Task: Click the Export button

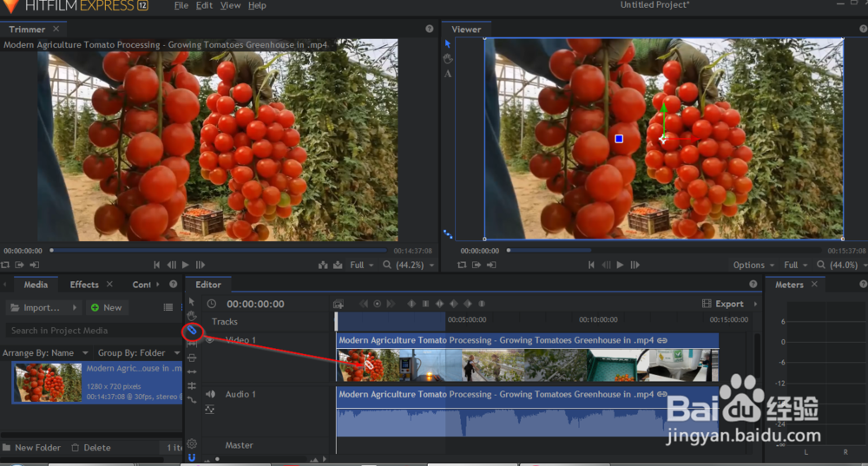Action: tap(724, 304)
